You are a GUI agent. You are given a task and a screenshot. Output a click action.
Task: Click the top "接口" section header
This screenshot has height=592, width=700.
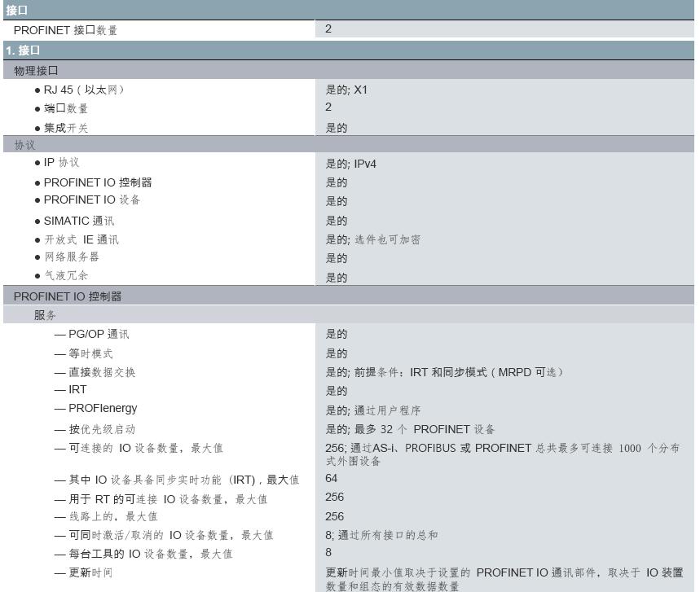tap(349, 10)
